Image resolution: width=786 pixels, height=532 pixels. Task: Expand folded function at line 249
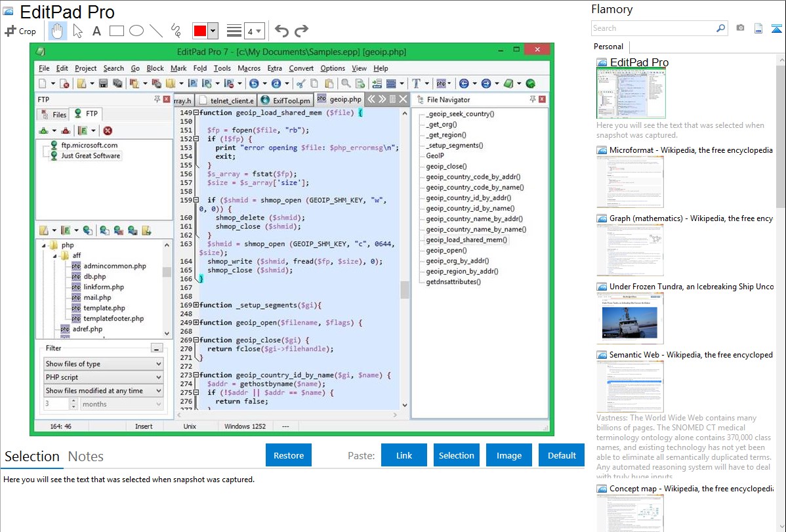(197, 322)
